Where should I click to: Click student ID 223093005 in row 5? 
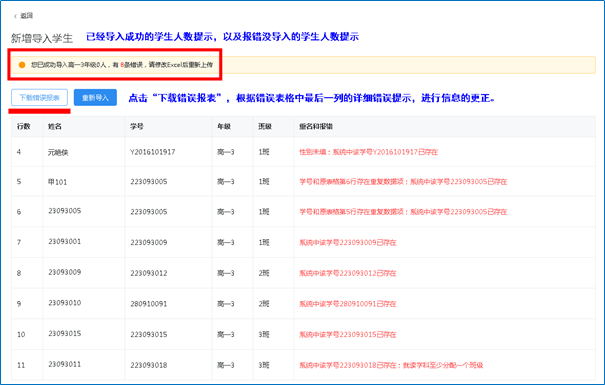click(149, 182)
